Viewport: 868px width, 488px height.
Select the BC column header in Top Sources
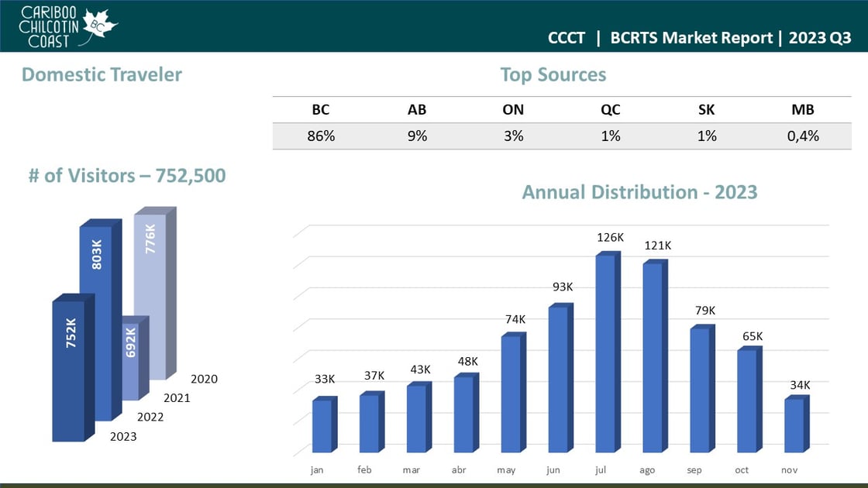tap(319, 109)
